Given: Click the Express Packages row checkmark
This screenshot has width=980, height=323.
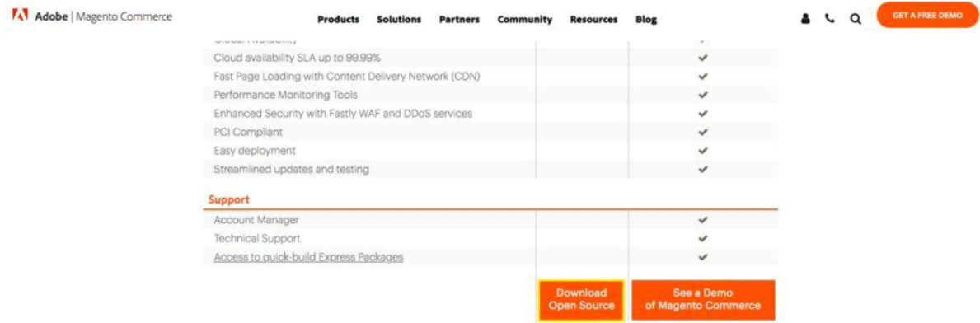Looking at the screenshot, I should pyautogui.click(x=703, y=256).
